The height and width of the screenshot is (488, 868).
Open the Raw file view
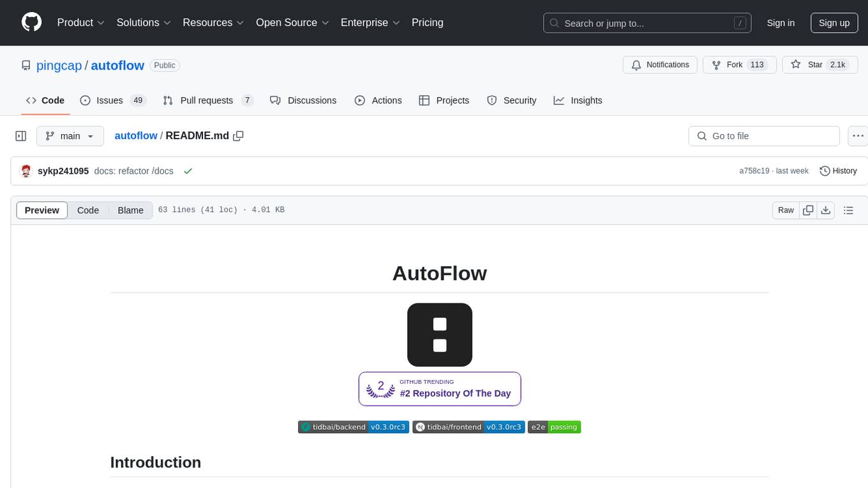(x=786, y=210)
